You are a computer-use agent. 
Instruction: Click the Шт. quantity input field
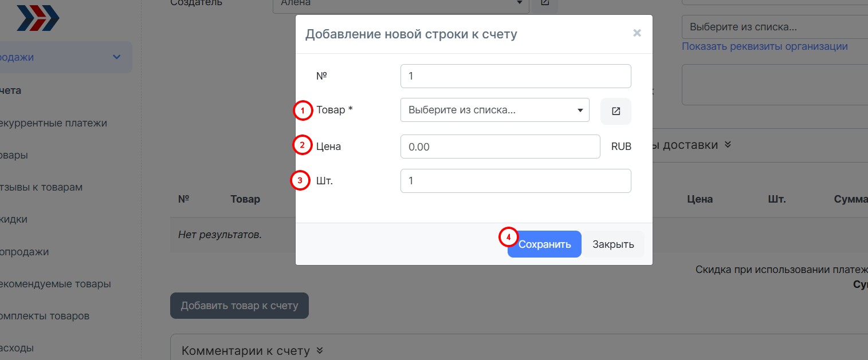[x=516, y=181]
